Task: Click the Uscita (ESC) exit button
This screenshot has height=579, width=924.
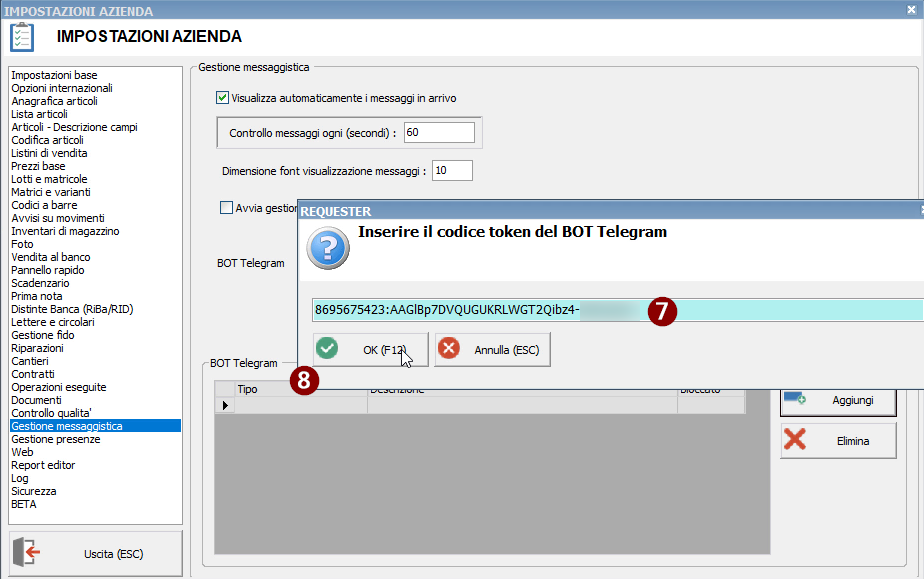Action: pyautogui.click(x=96, y=553)
